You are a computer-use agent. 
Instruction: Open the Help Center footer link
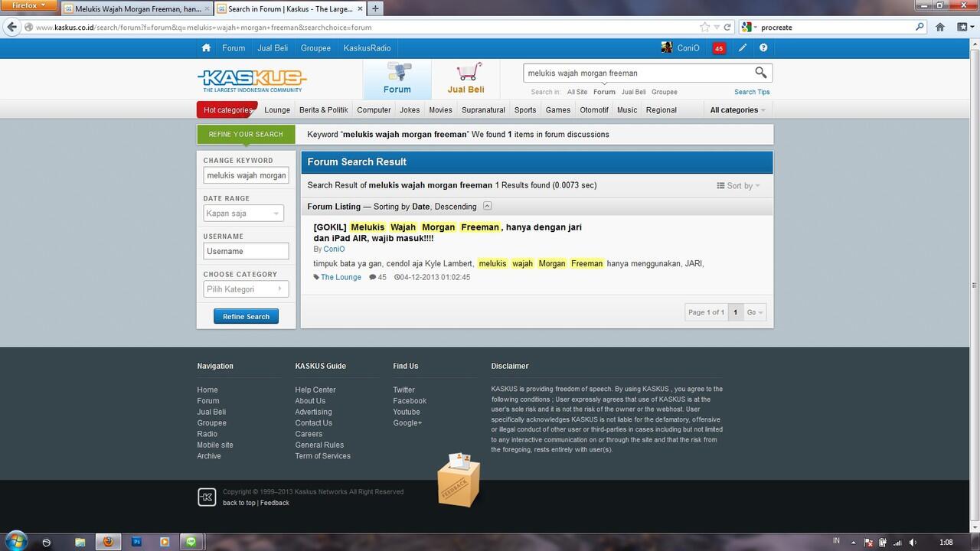pos(315,390)
